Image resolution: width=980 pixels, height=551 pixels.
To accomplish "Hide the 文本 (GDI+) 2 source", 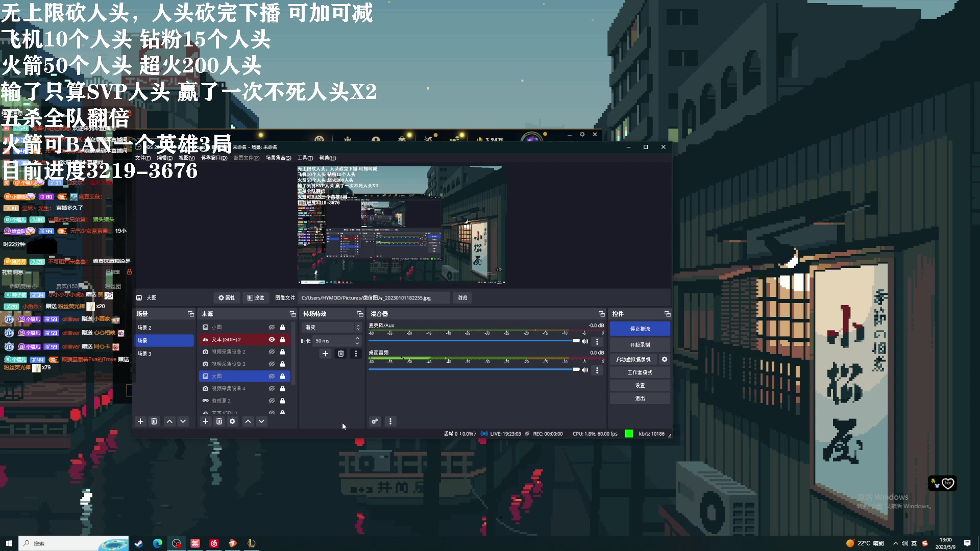I will pos(272,340).
